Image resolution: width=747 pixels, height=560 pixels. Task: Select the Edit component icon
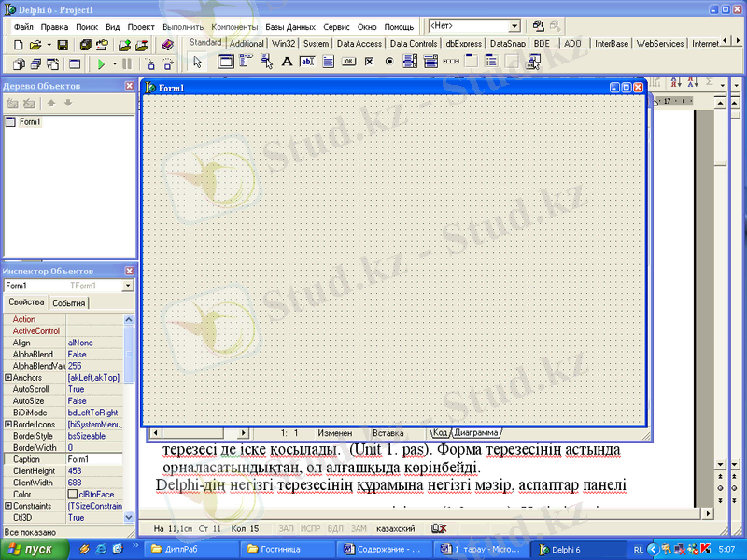tap(307, 62)
